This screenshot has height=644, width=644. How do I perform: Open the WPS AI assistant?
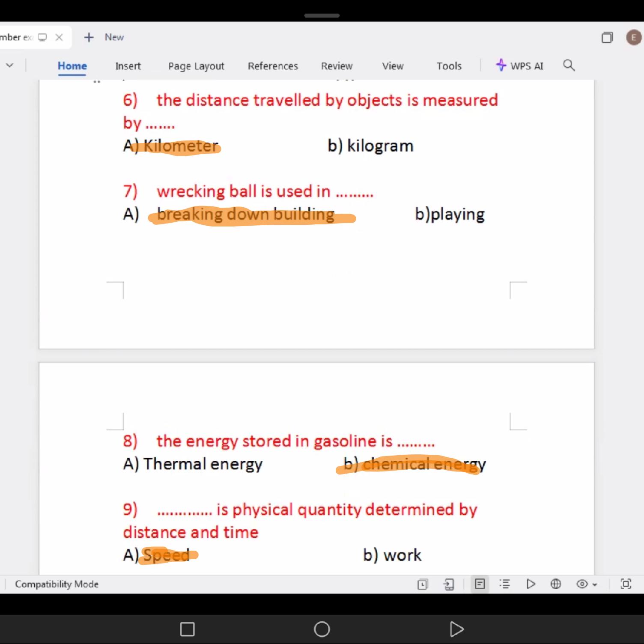point(519,66)
